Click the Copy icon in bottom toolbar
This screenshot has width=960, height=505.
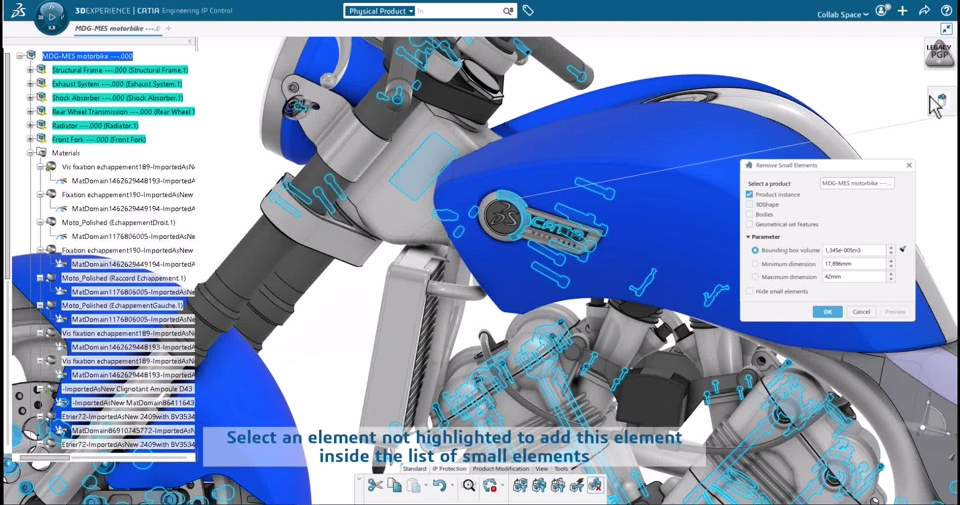pos(394,485)
